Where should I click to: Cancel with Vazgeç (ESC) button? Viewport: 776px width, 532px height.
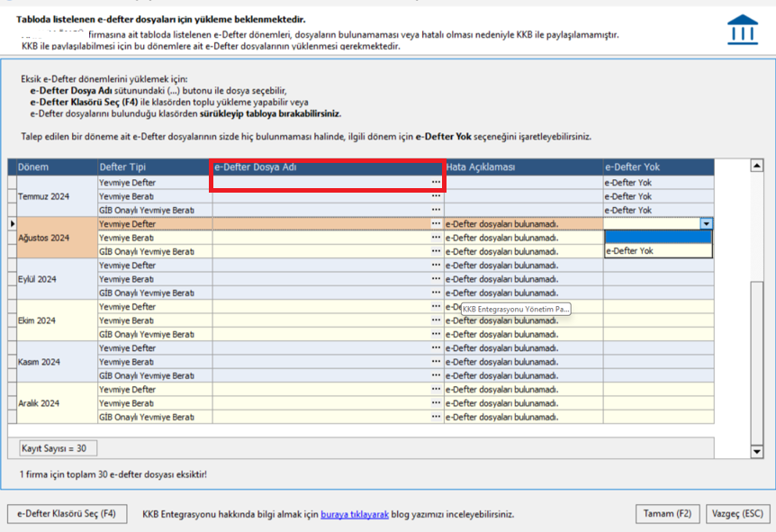737,514
